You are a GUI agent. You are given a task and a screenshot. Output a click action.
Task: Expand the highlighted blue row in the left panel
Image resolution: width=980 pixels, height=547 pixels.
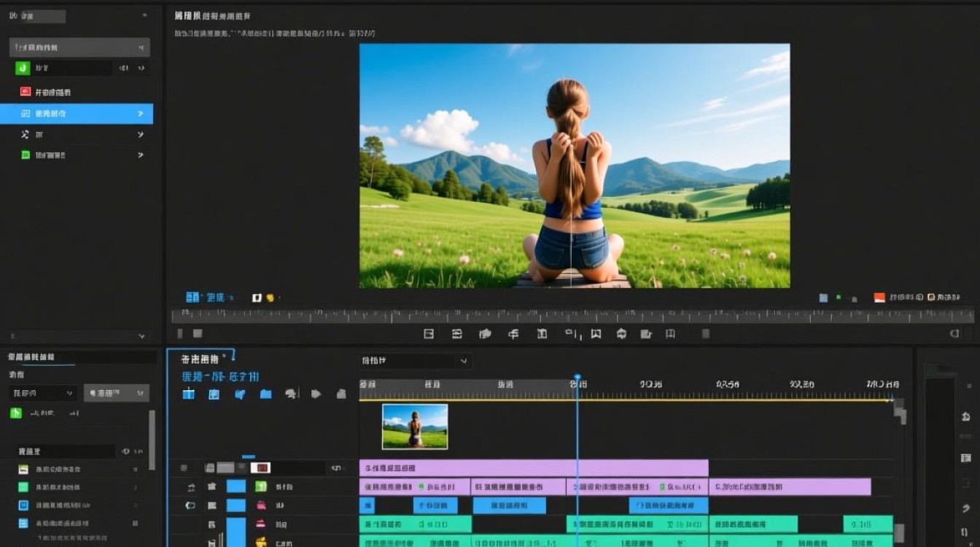[x=140, y=114]
